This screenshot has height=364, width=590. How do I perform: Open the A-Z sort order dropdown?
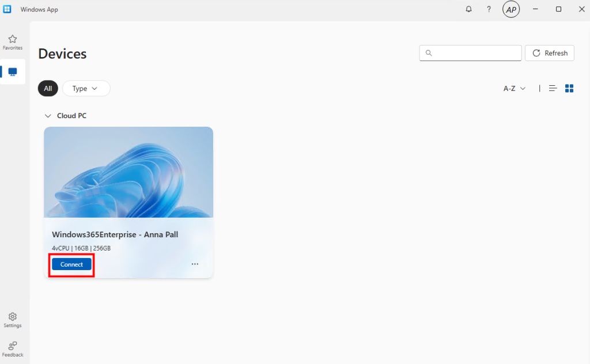(515, 88)
